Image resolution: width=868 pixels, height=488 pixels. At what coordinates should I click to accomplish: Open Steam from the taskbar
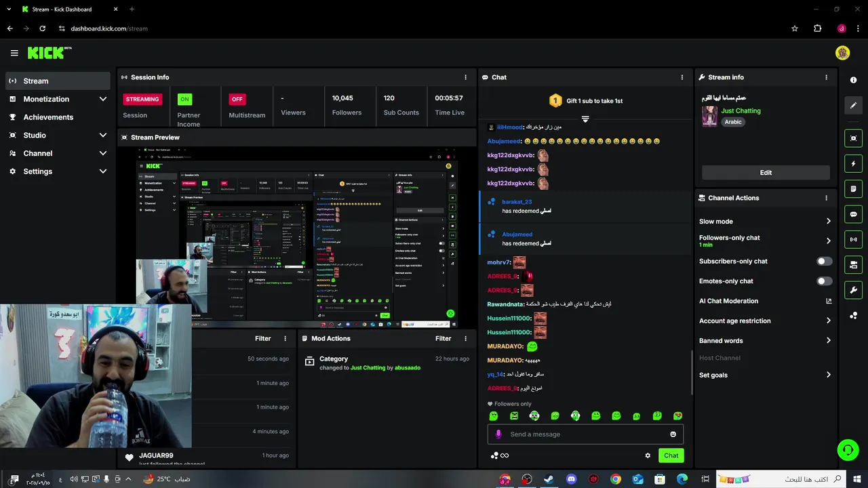[x=549, y=479]
